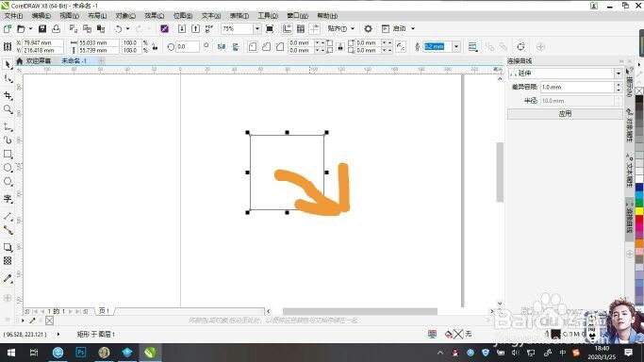
Task: Select the Rectangle tool
Action: tap(8, 154)
